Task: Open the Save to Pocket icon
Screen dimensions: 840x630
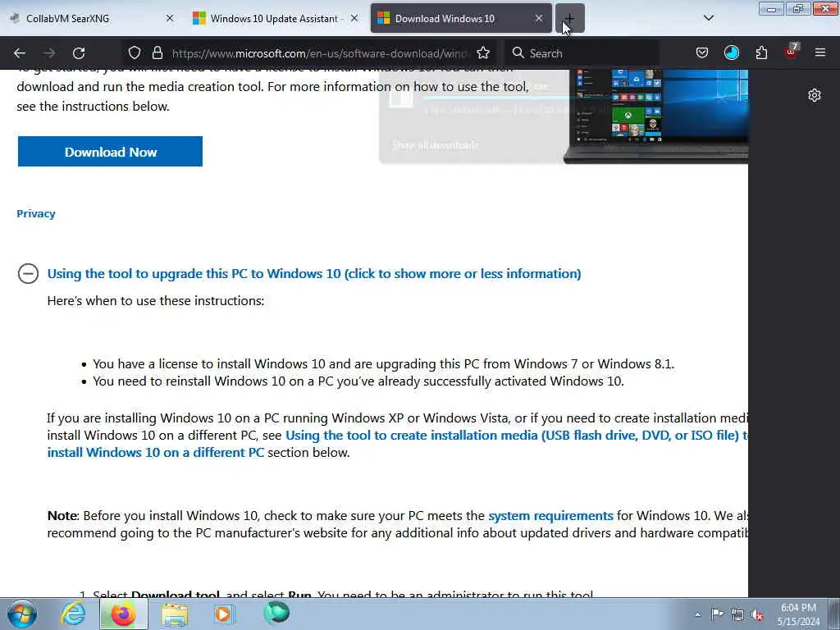Action: tap(702, 52)
